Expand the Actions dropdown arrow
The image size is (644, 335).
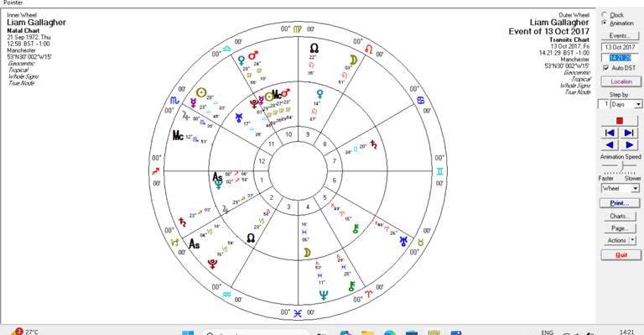pos(632,240)
